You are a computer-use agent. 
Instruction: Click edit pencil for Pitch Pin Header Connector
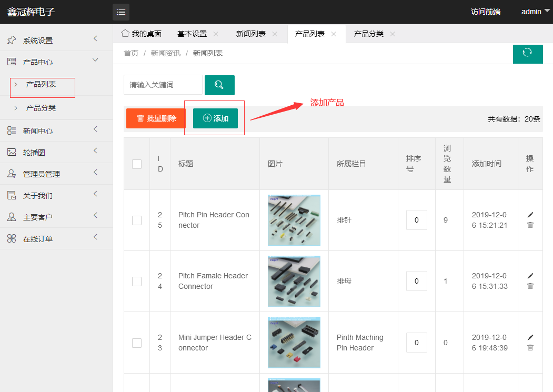coord(530,215)
